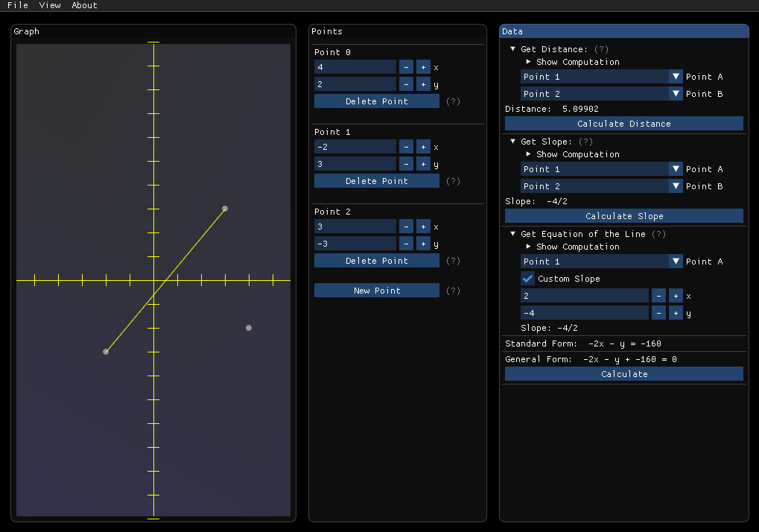Click the plus icon for Point 2's y value

point(423,244)
